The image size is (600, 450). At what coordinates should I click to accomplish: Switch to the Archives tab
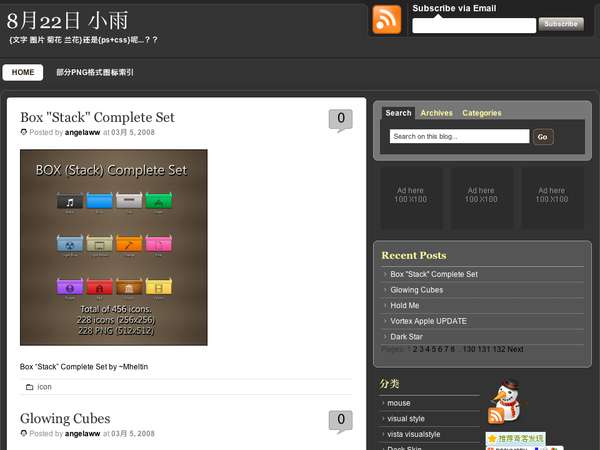click(x=437, y=113)
